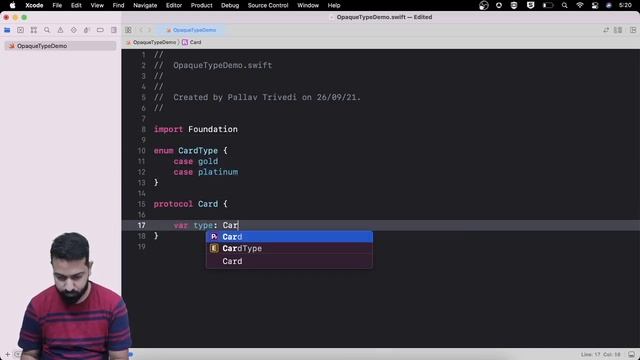Viewport: 640px width, 360px height.
Task: Open the editor options lines icon
Action: click(x=618, y=30)
